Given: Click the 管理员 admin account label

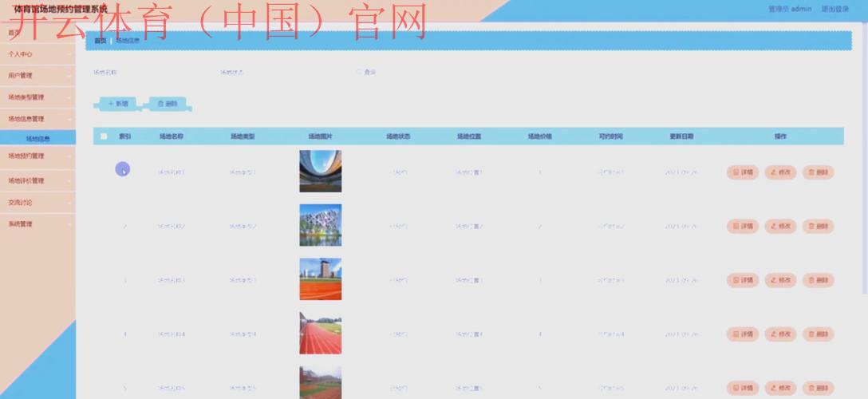Looking at the screenshot, I should click(790, 9).
